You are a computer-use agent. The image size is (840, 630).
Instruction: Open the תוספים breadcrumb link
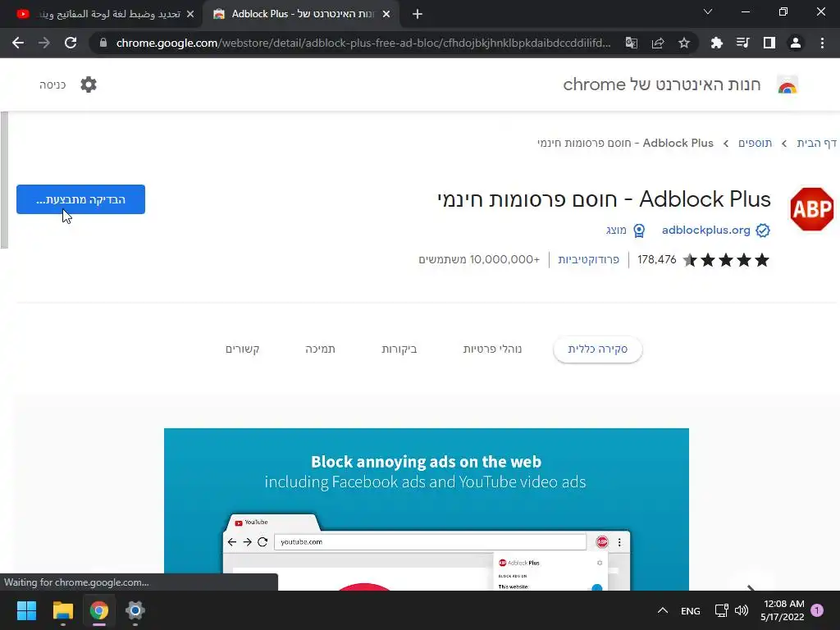click(755, 143)
